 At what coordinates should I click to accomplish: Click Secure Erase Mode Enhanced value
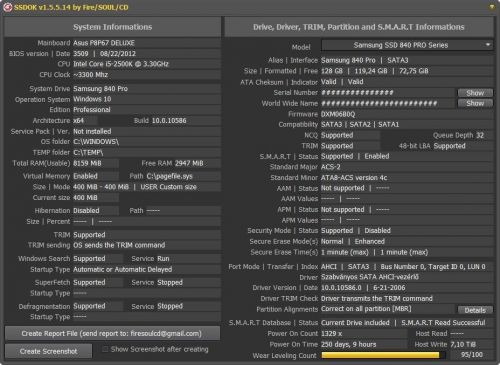point(370,241)
